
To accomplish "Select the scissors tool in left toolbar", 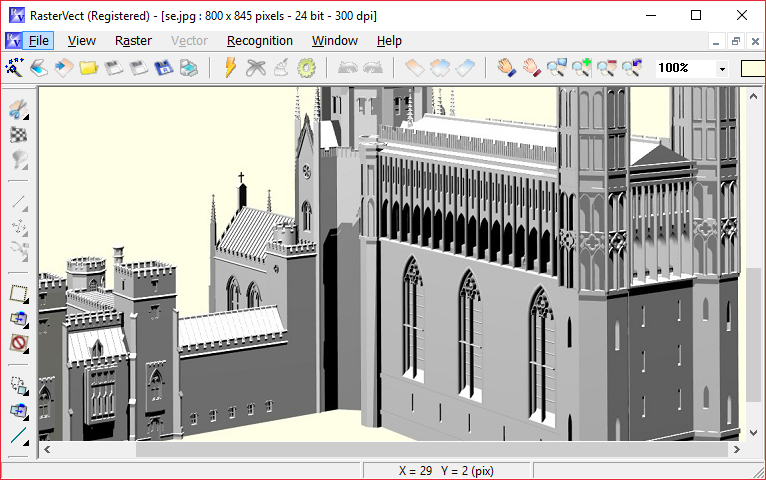I will click(x=18, y=108).
